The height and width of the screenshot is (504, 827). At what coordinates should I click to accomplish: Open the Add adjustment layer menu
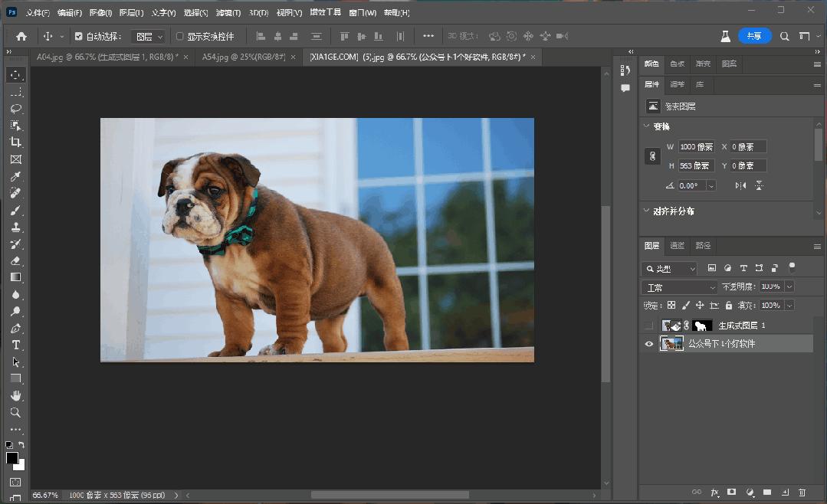748,493
